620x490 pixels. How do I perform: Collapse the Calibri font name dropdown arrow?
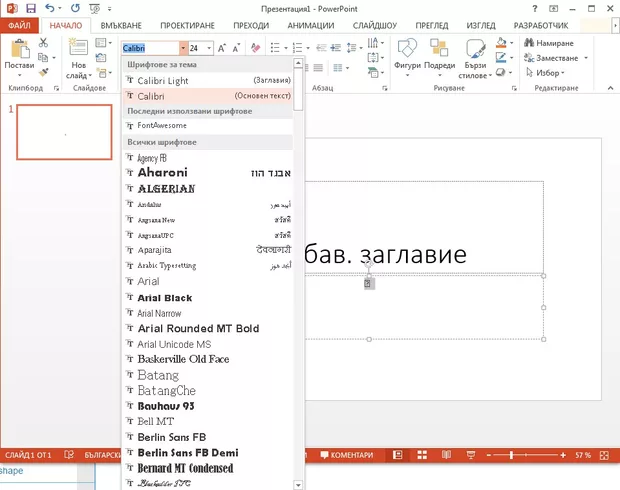coord(183,48)
